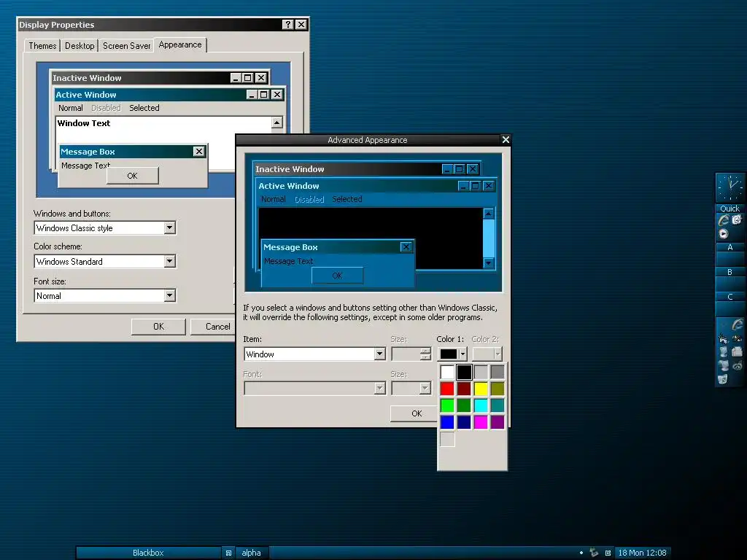The image size is (747, 560).
Task: Select the C section header in sidebar
Action: pos(729,297)
